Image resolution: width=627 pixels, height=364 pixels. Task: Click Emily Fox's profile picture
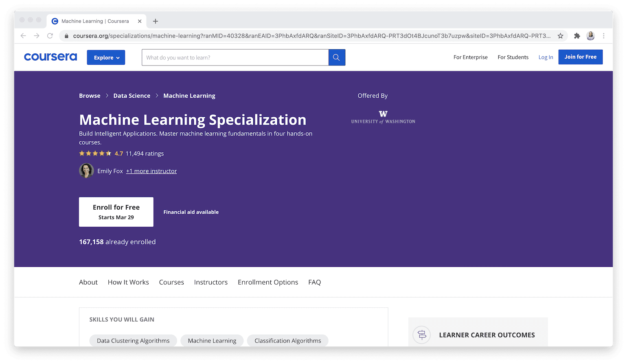[86, 171]
